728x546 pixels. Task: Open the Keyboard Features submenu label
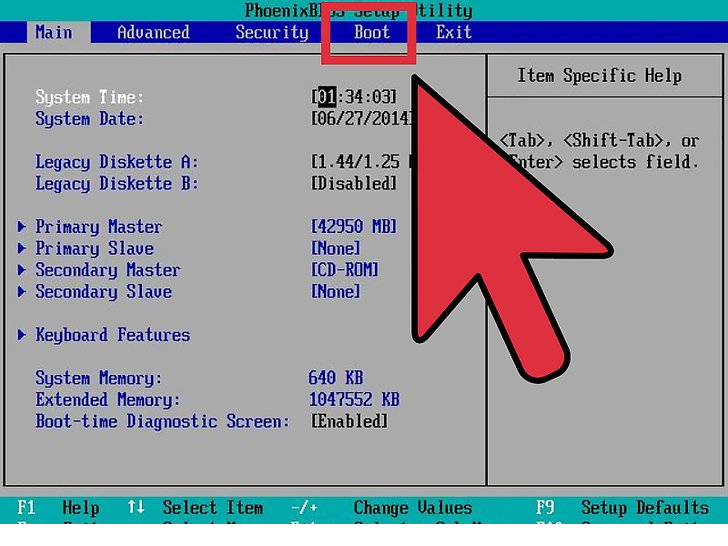point(113,335)
